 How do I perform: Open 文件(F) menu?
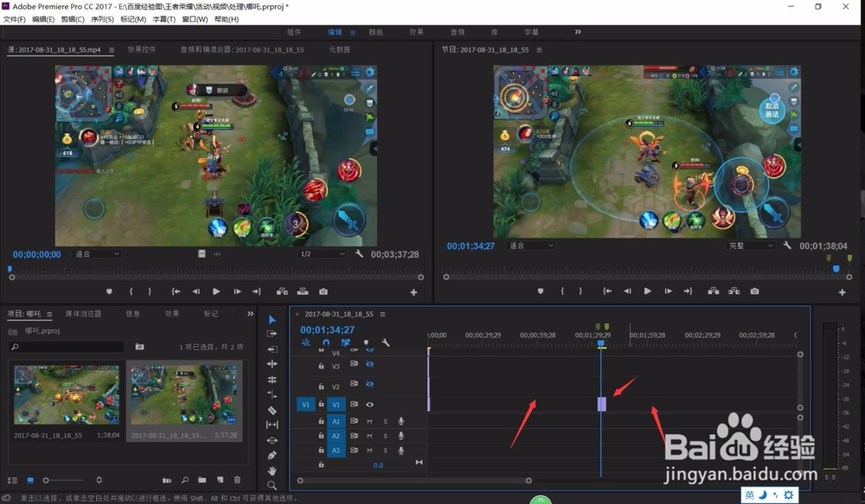[x=14, y=19]
